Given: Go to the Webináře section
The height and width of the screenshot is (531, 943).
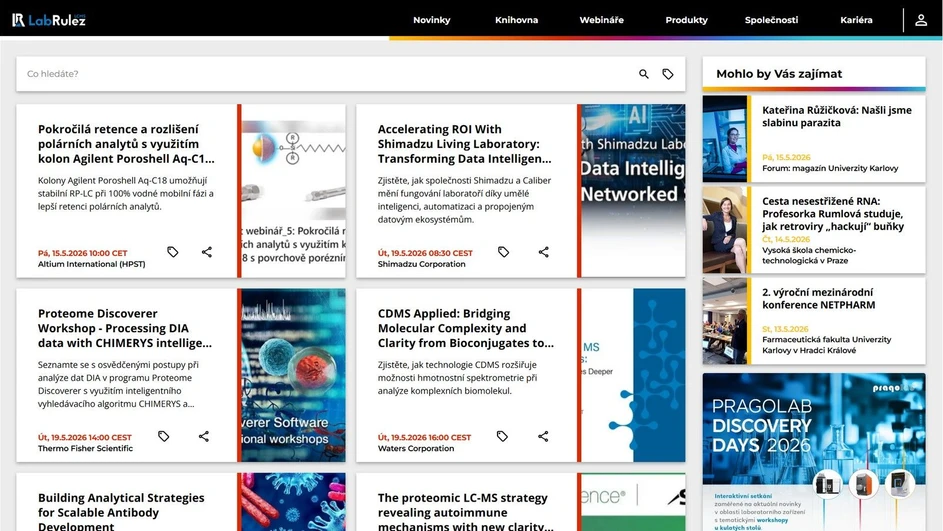Looking at the screenshot, I should pyautogui.click(x=601, y=20).
